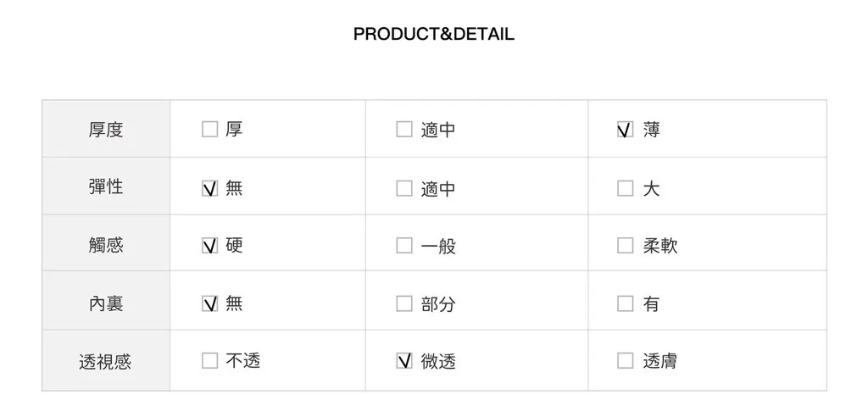Uncheck the 微透 checkbox in 透視感 row
The image size is (868, 417).
pyautogui.click(x=404, y=361)
